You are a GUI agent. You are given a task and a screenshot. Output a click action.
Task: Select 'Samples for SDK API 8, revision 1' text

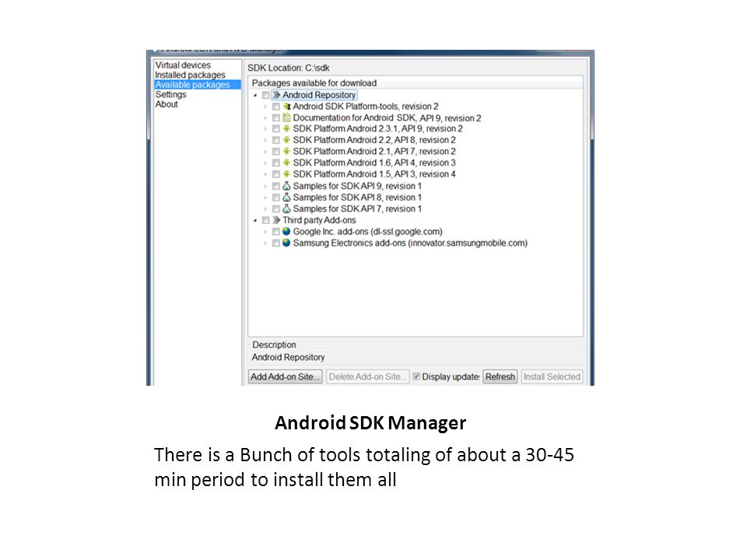click(357, 197)
